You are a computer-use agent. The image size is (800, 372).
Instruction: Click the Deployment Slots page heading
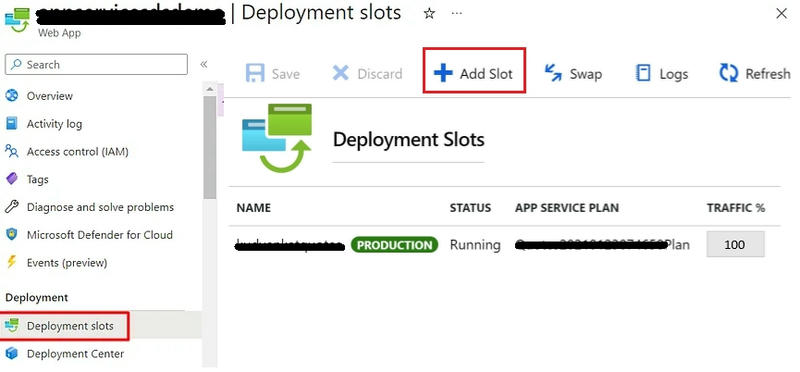(x=408, y=139)
